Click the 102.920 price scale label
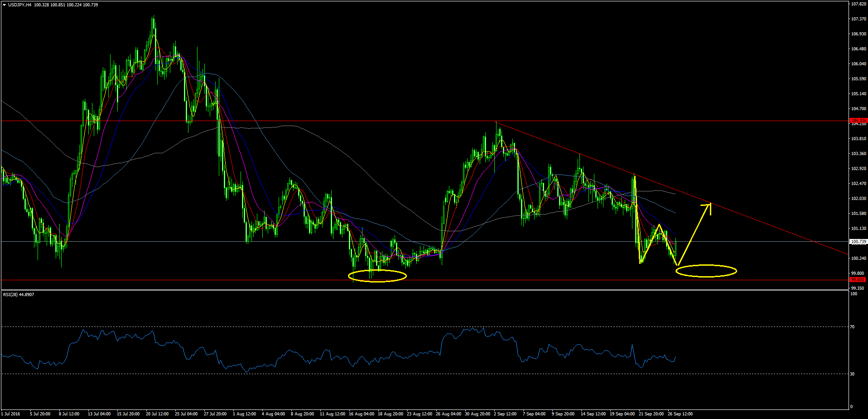Image resolution: width=868 pixels, height=419 pixels. coord(859,169)
